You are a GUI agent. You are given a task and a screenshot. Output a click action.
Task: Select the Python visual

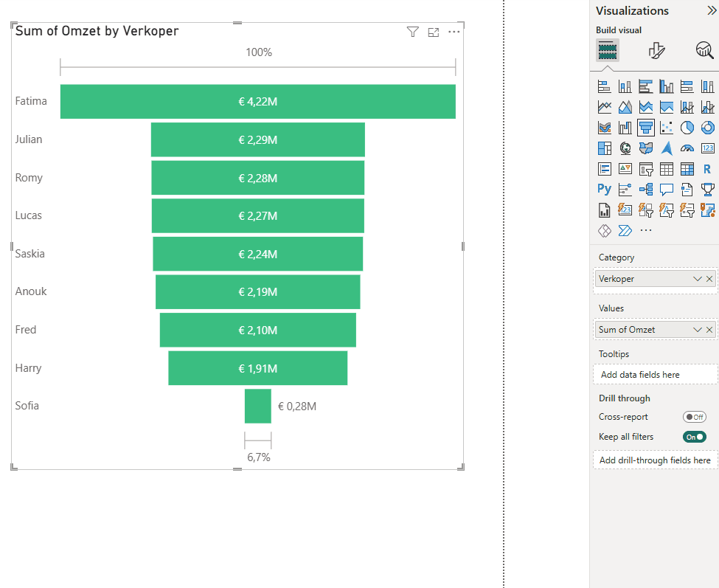604,189
